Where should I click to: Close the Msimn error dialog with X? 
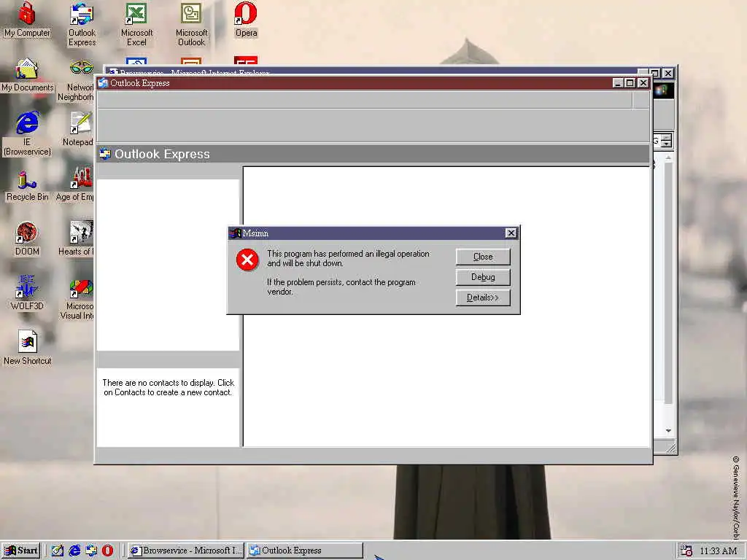pos(511,233)
